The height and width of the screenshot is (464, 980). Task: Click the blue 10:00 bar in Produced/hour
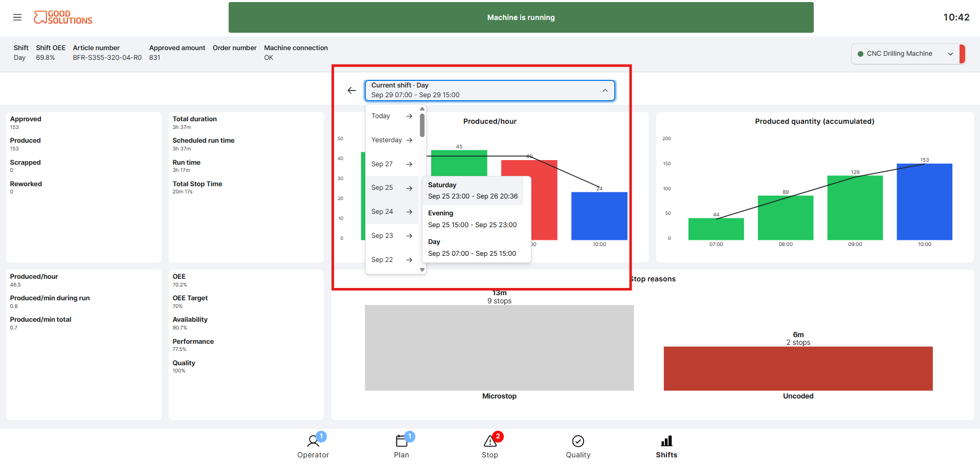(x=599, y=216)
